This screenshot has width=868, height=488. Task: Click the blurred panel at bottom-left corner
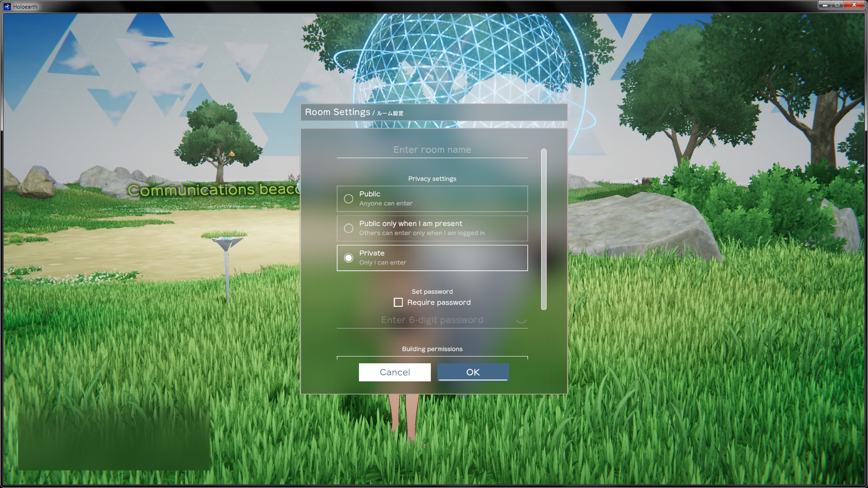click(x=114, y=438)
